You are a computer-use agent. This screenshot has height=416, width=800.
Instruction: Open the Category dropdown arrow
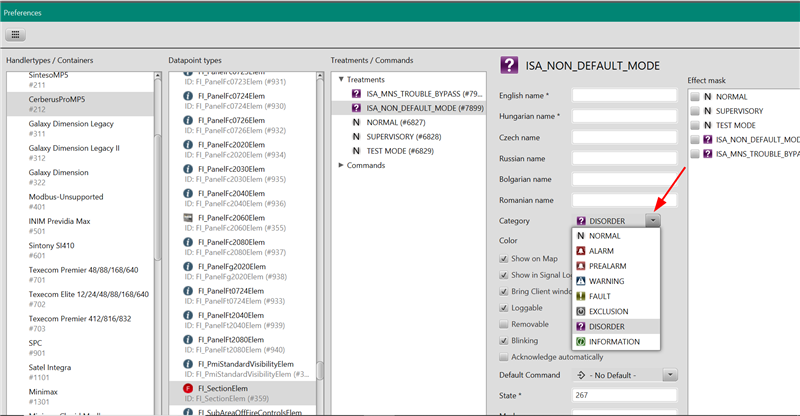click(652, 220)
